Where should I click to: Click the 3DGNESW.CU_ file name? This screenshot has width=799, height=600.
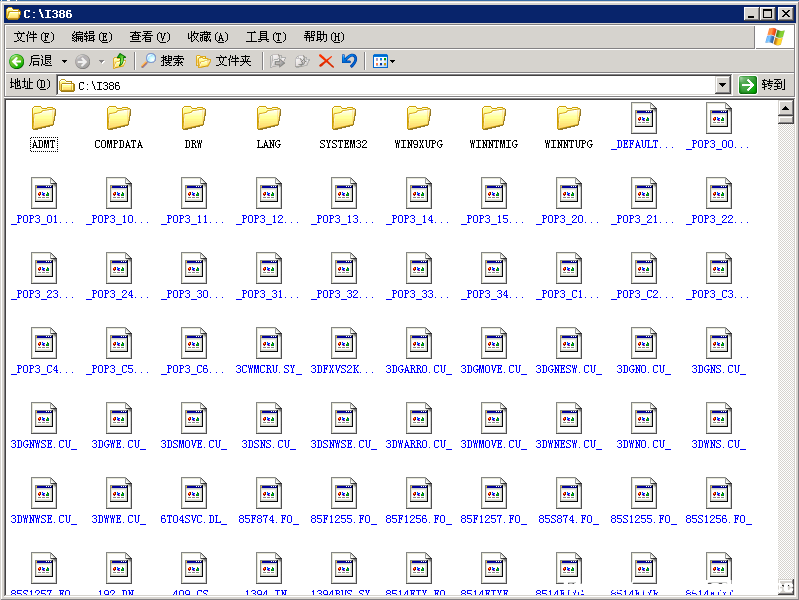569,369
